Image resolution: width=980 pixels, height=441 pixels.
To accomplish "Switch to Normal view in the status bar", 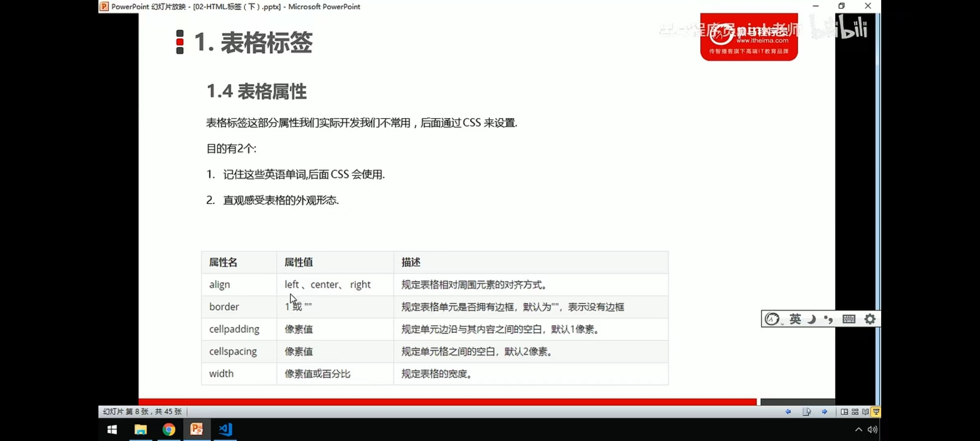I will [844, 412].
